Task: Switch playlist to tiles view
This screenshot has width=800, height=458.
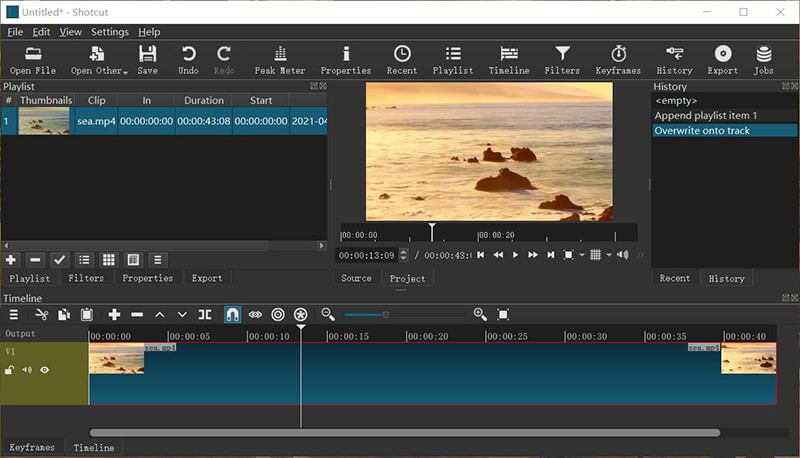Action: click(109, 260)
